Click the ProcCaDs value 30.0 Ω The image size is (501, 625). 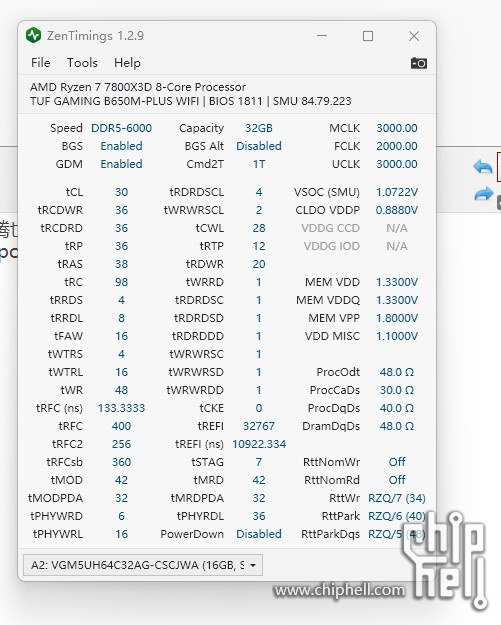tap(397, 390)
